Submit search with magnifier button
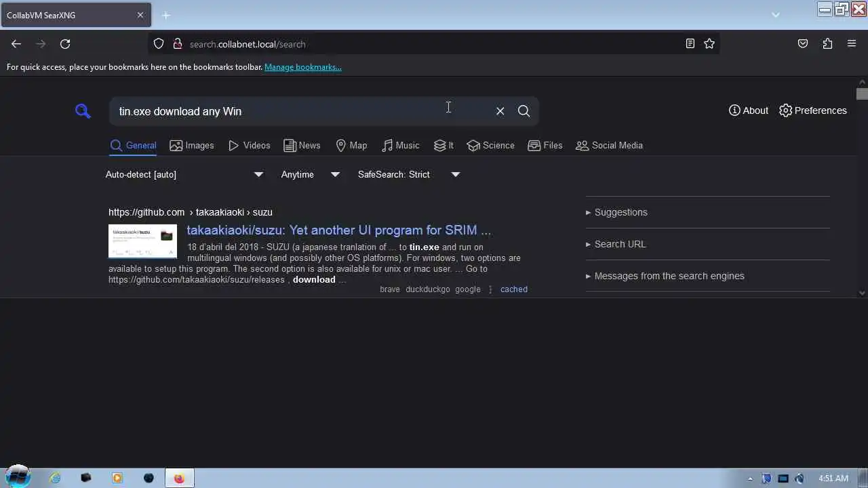This screenshot has width=868, height=488. 524,111
